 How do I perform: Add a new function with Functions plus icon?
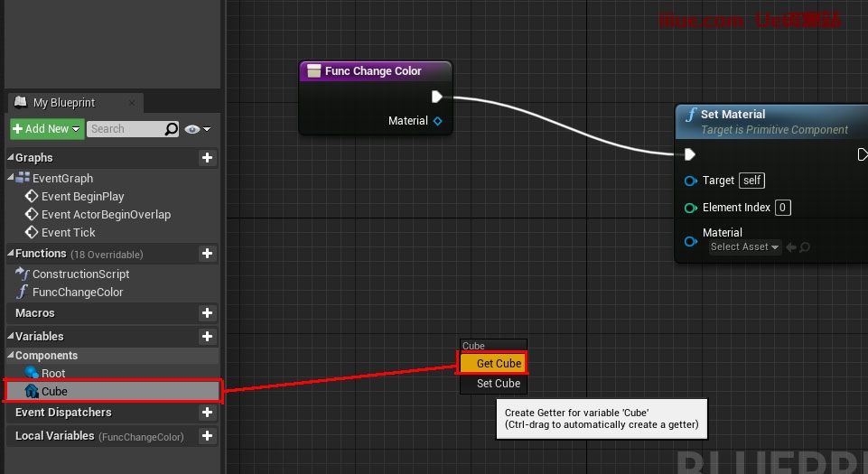(208, 254)
